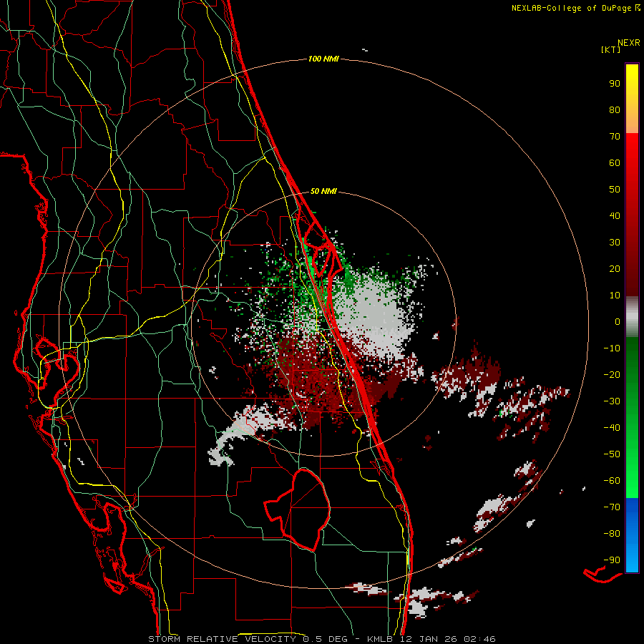Select the -30 value on the velocity scale
This screenshot has width=644, height=644.
point(612,401)
